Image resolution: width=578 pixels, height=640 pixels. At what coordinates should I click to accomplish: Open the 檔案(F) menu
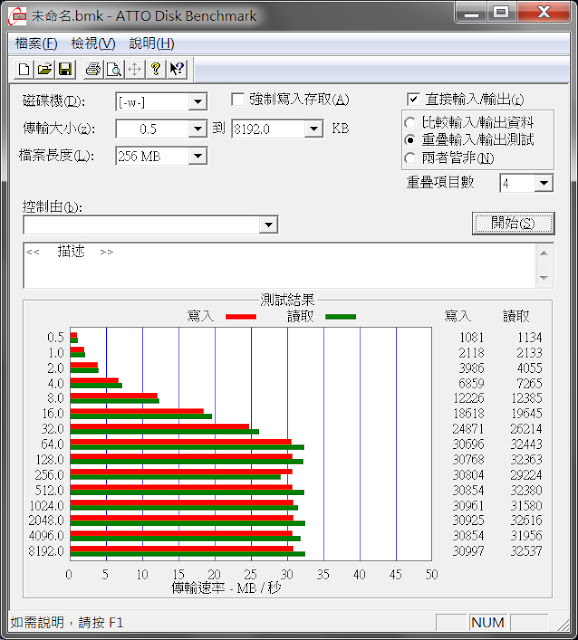coord(36,43)
